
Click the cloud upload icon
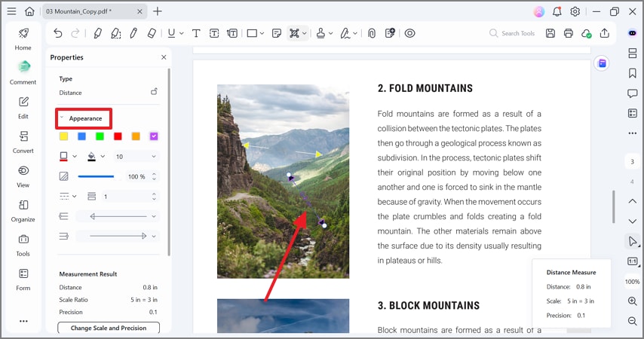click(x=586, y=34)
